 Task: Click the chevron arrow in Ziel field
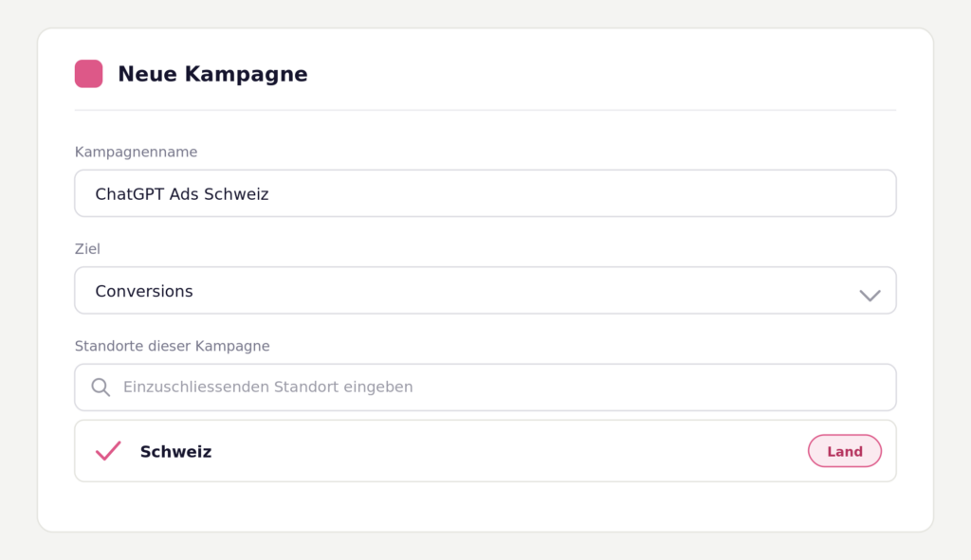pyautogui.click(x=870, y=295)
